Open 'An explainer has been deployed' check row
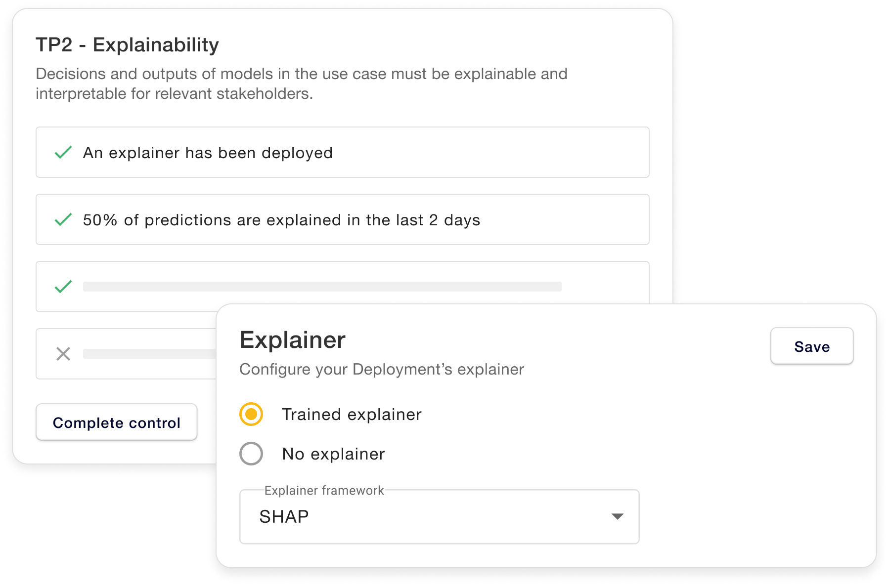 (343, 152)
